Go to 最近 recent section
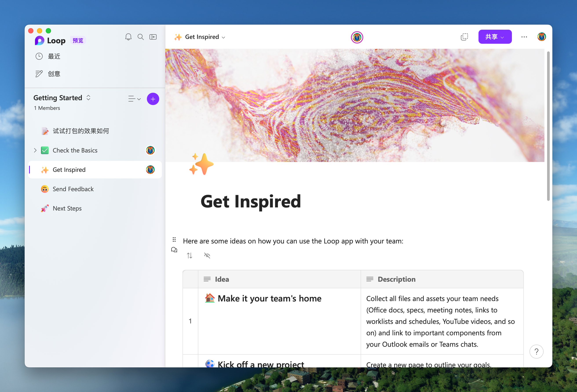The width and height of the screenshot is (577, 392). tap(54, 56)
